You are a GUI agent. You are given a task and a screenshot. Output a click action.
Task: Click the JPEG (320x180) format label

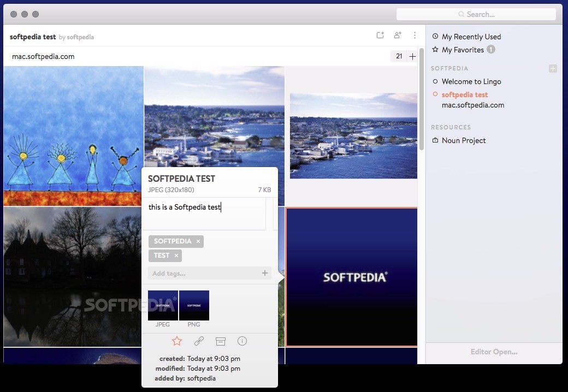tap(171, 189)
